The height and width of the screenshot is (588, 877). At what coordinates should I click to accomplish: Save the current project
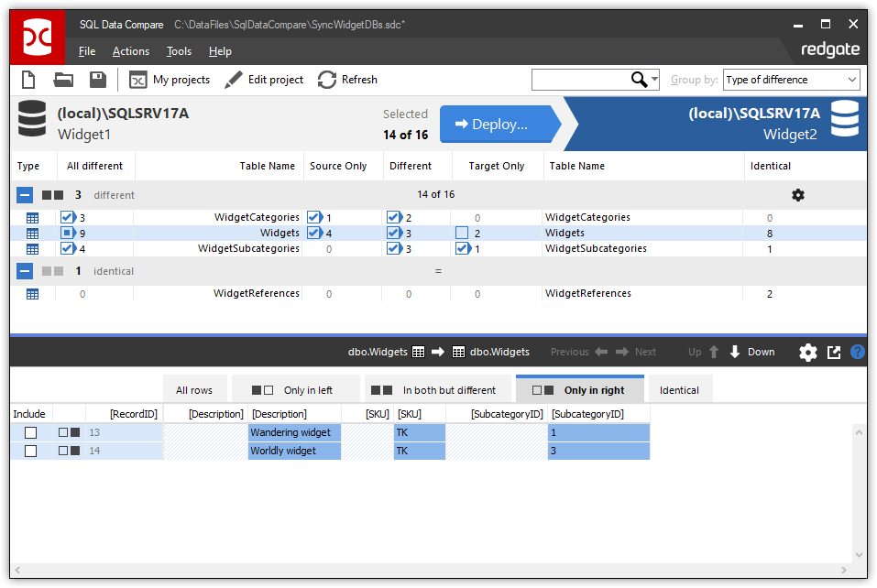click(x=97, y=80)
